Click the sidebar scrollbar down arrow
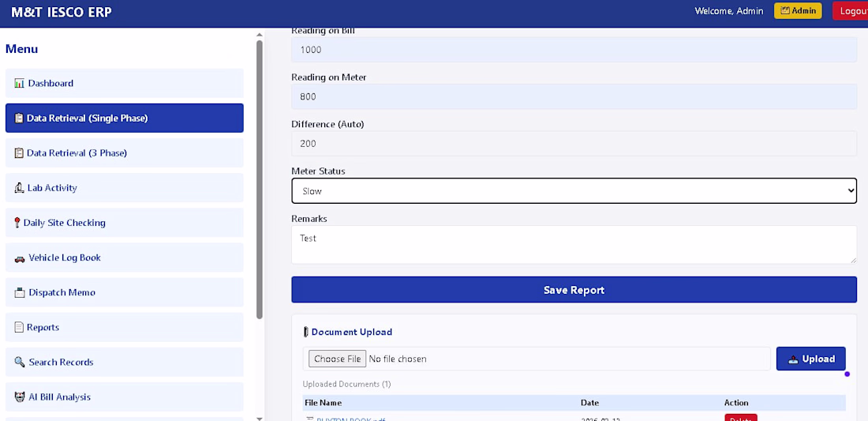Screen dimensions: 868x421 click(260, 418)
